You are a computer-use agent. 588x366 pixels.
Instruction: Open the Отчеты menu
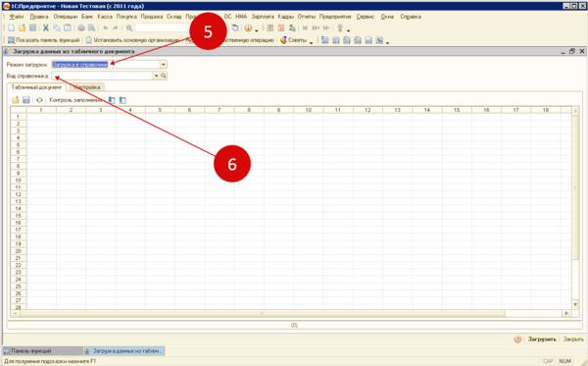point(307,17)
